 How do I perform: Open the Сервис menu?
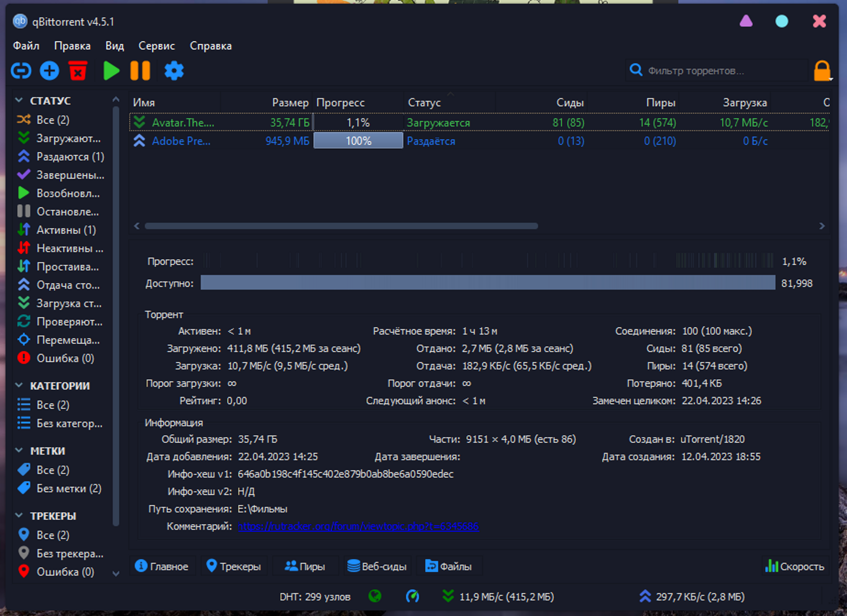tap(157, 46)
